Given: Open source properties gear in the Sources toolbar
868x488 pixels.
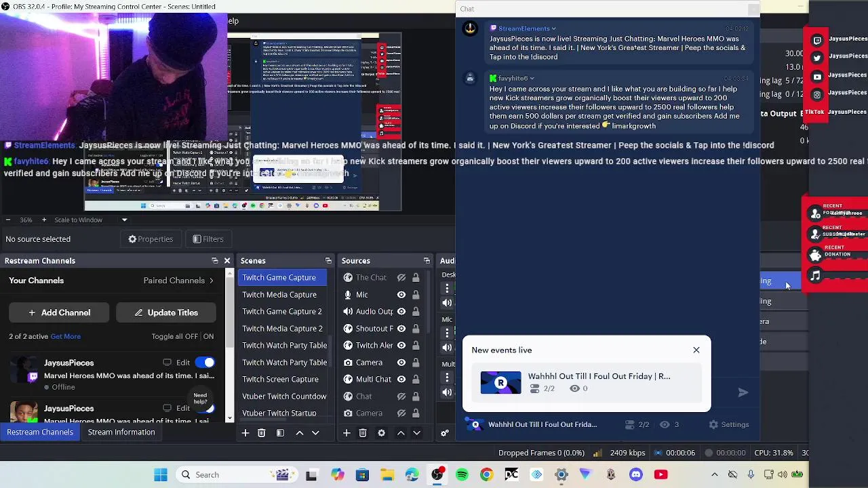Looking at the screenshot, I should click(x=381, y=433).
